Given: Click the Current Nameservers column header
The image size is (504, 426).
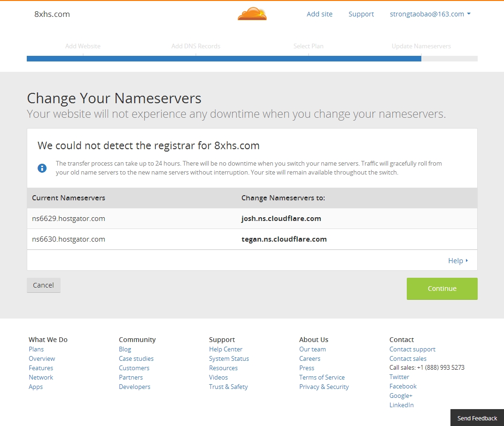Looking at the screenshot, I should [69, 198].
